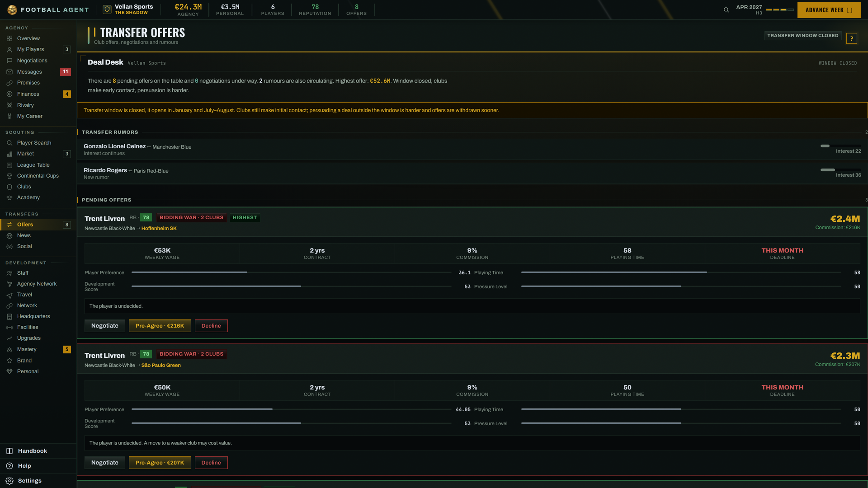Open the Settings gear icon
Image resolution: width=868 pixels, height=488 pixels.
tap(9, 481)
